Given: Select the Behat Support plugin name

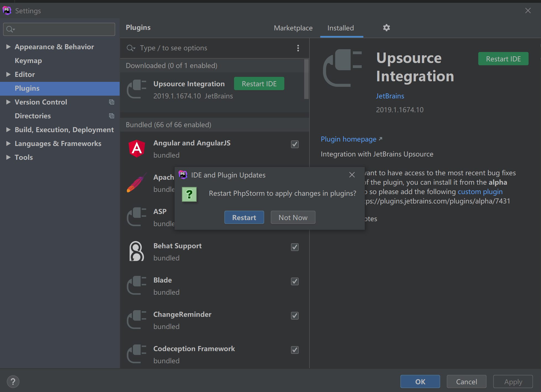Looking at the screenshot, I should click(x=177, y=246).
